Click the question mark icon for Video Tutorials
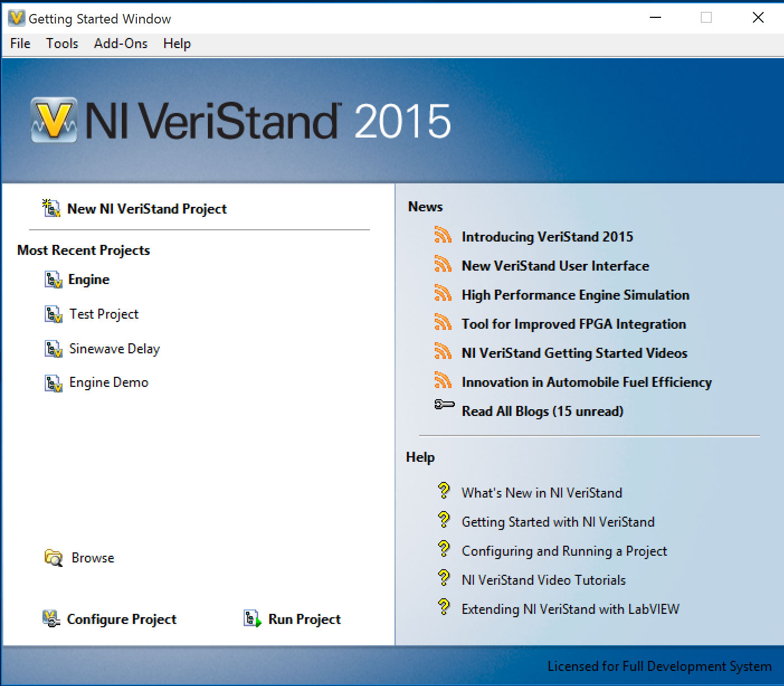This screenshot has width=784, height=686. pyautogui.click(x=444, y=578)
